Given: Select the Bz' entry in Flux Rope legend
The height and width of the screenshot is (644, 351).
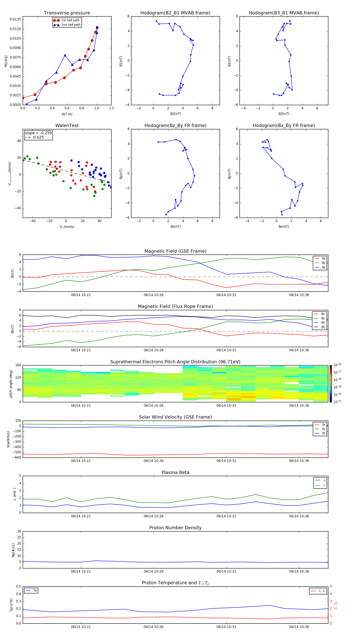Looking at the screenshot, I should tap(320, 323).
